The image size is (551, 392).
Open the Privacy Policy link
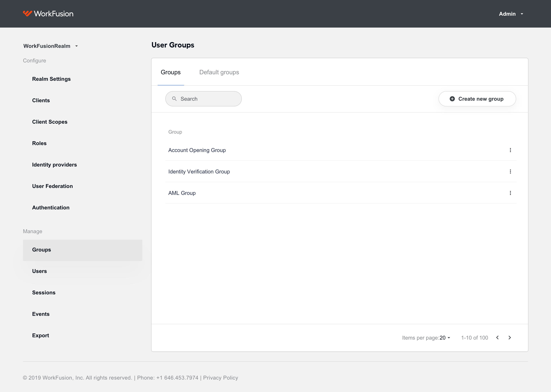(x=221, y=378)
